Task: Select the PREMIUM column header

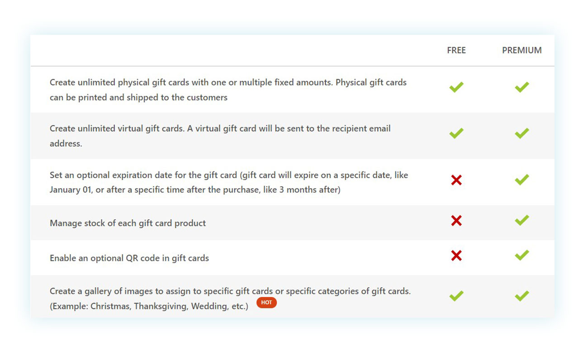Action: (522, 51)
